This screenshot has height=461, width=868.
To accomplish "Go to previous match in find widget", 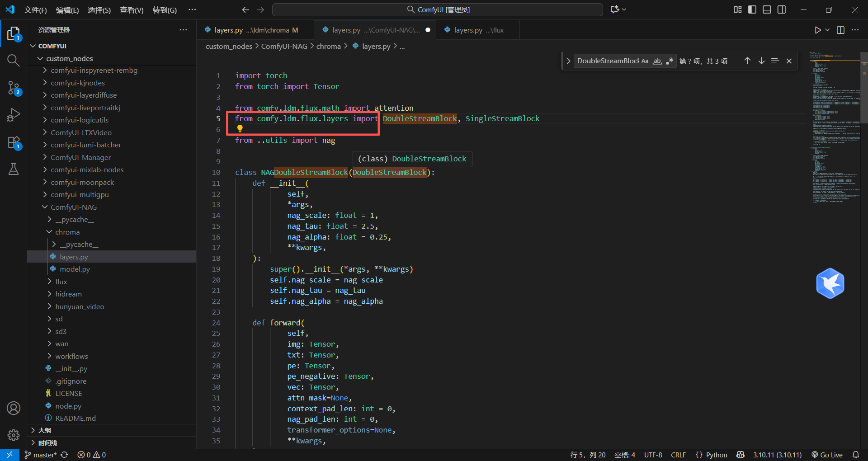I will pos(747,61).
